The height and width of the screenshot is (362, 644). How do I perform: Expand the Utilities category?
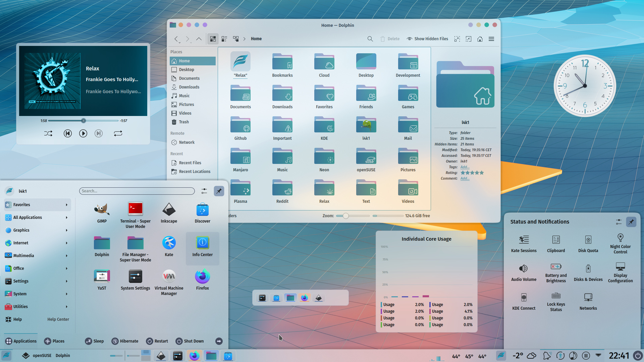[37, 307]
